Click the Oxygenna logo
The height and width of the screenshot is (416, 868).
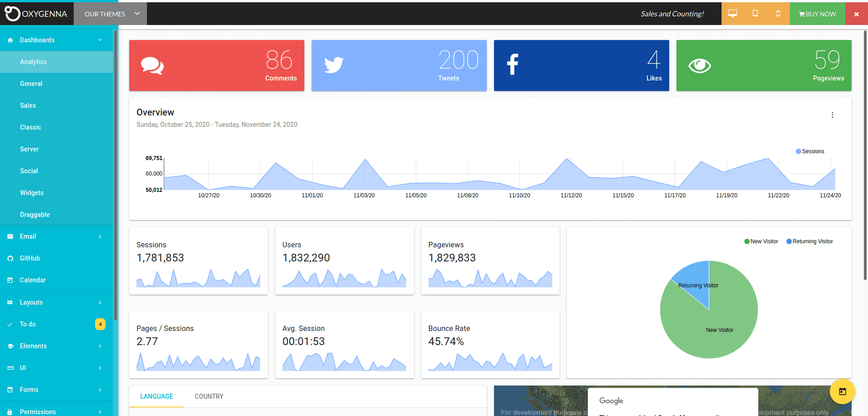[x=36, y=14]
